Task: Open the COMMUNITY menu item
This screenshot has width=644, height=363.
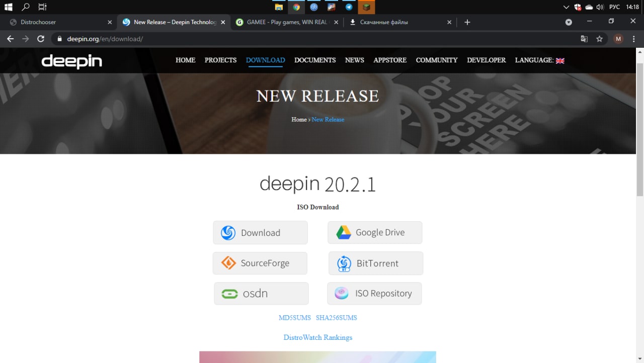Action: pyautogui.click(x=437, y=60)
